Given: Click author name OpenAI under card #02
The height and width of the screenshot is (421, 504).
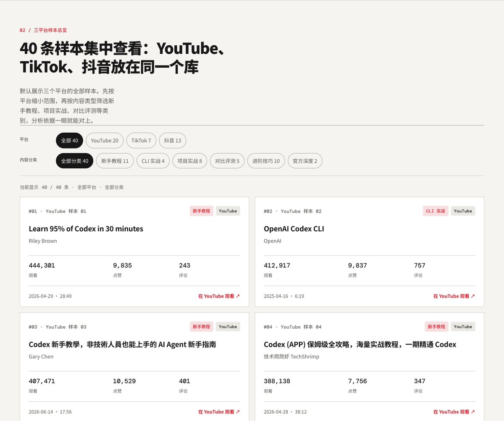Looking at the screenshot, I should pos(273,241).
